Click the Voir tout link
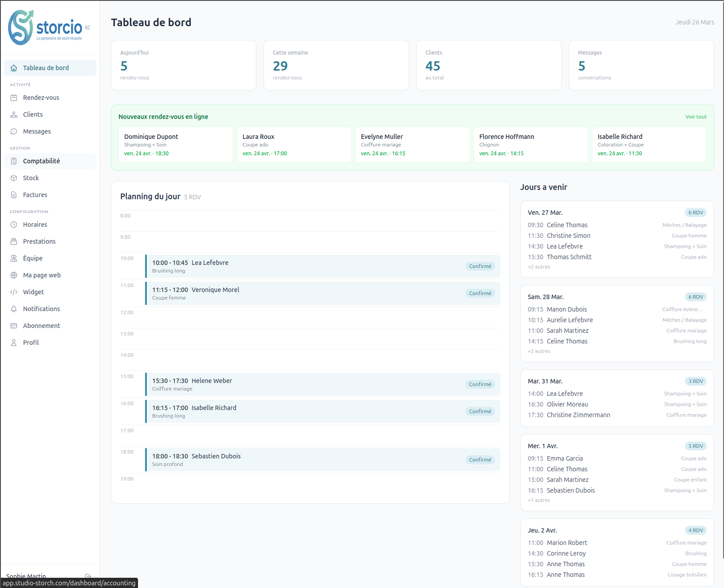This screenshot has width=724, height=588. [x=696, y=117]
